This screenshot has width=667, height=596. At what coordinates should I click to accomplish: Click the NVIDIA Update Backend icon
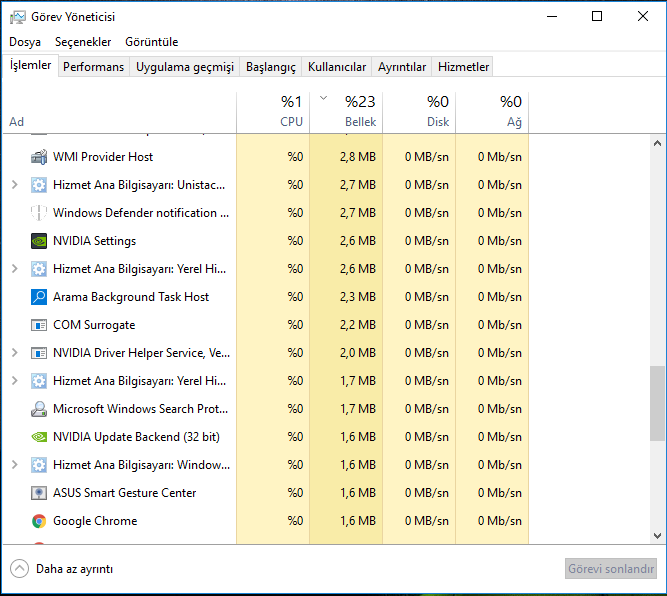pyautogui.click(x=39, y=437)
